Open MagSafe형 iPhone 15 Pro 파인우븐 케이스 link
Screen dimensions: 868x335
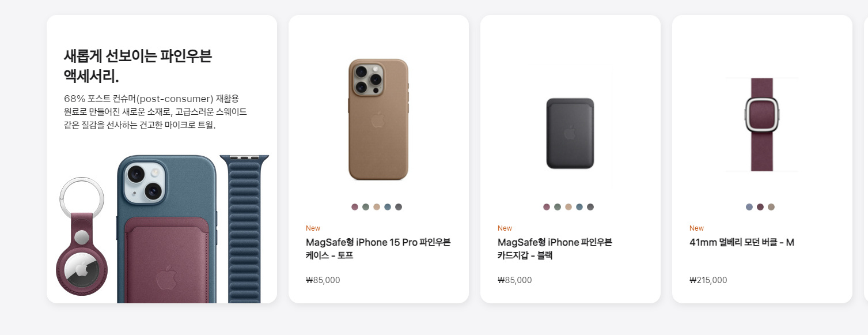point(378,249)
